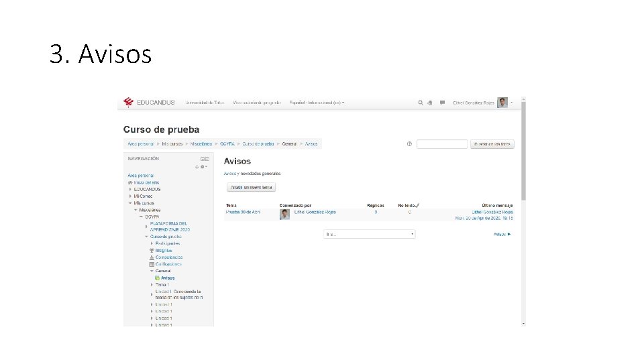
Task: Open Vicerrectoría de pregrado menu item
Action: (x=257, y=103)
